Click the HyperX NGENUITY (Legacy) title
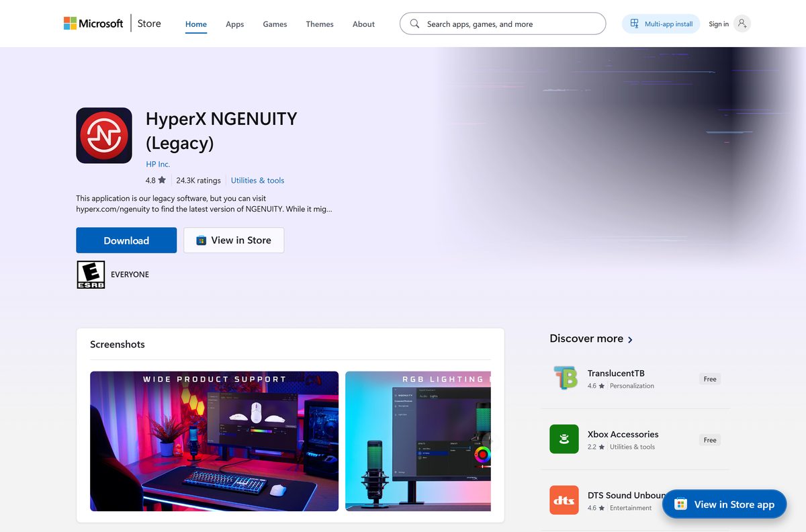Viewport: 806px width, 532px height. click(222, 131)
